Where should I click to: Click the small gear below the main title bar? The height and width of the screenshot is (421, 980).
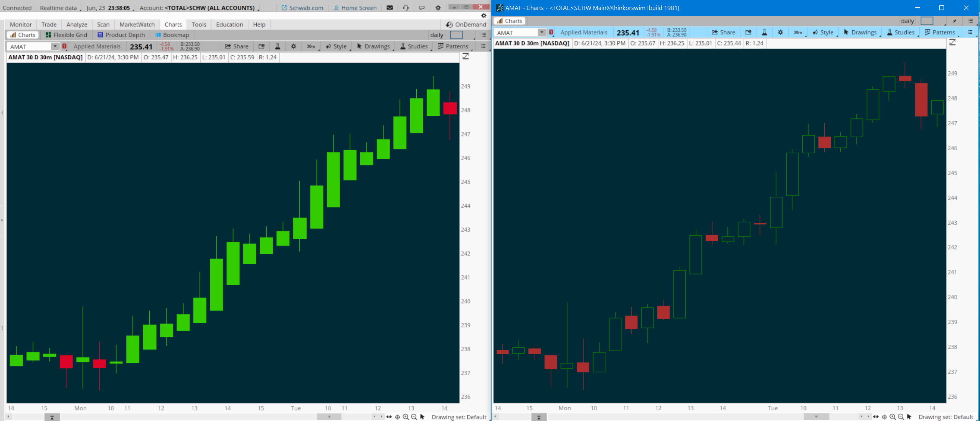click(x=484, y=16)
